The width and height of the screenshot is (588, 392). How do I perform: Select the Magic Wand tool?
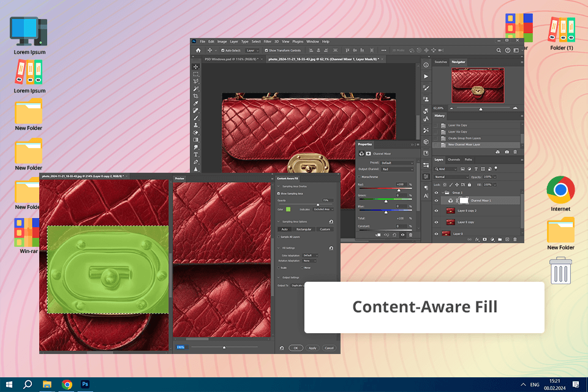click(x=196, y=89)
